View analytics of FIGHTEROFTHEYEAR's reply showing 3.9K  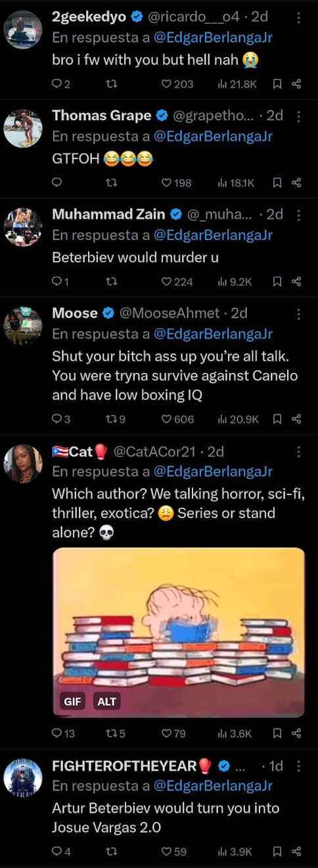coord(235,852)
